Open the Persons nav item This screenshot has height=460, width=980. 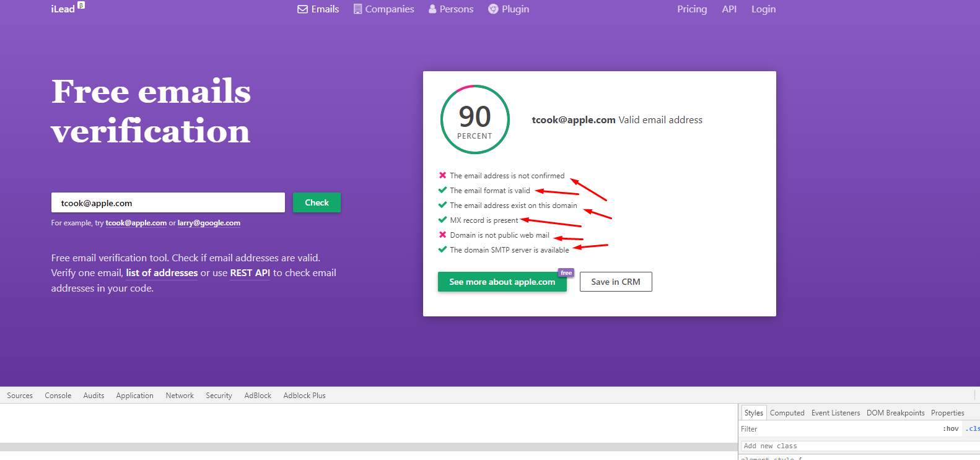(451, 9)
